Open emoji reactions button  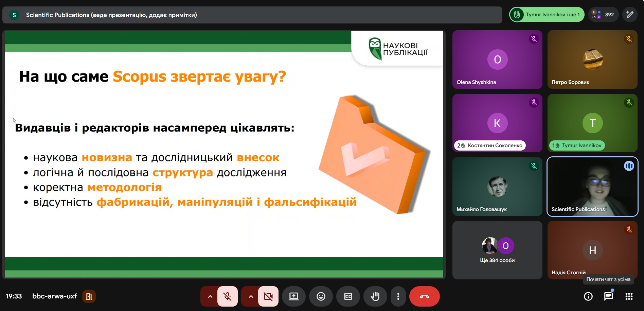coord(321,296)
